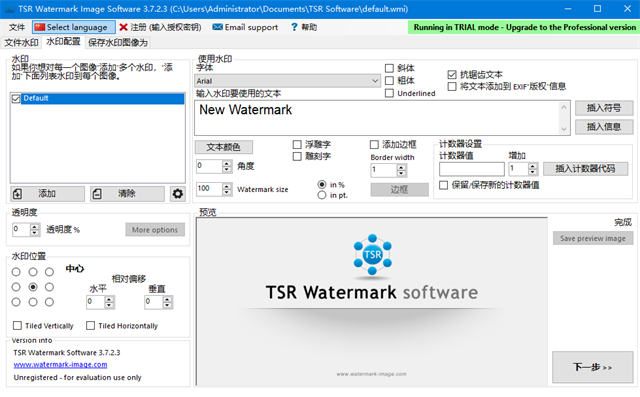Open the 文本颜色 text color picker

click(224, 147)
